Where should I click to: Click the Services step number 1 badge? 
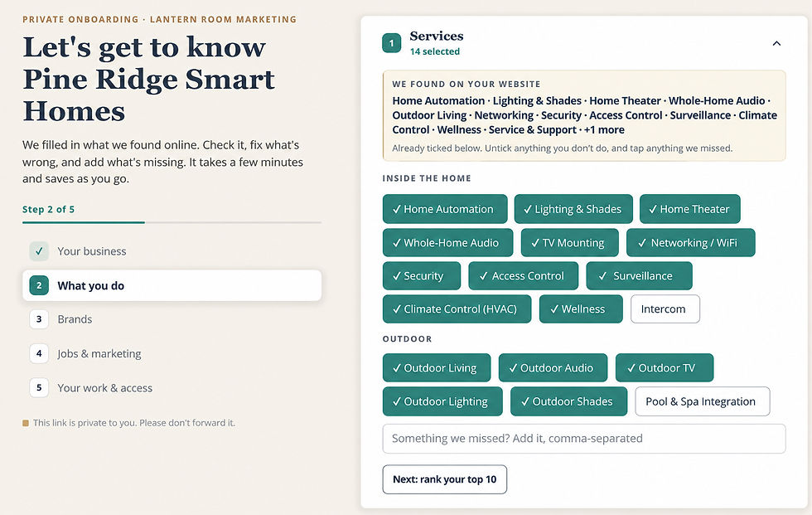391,43
